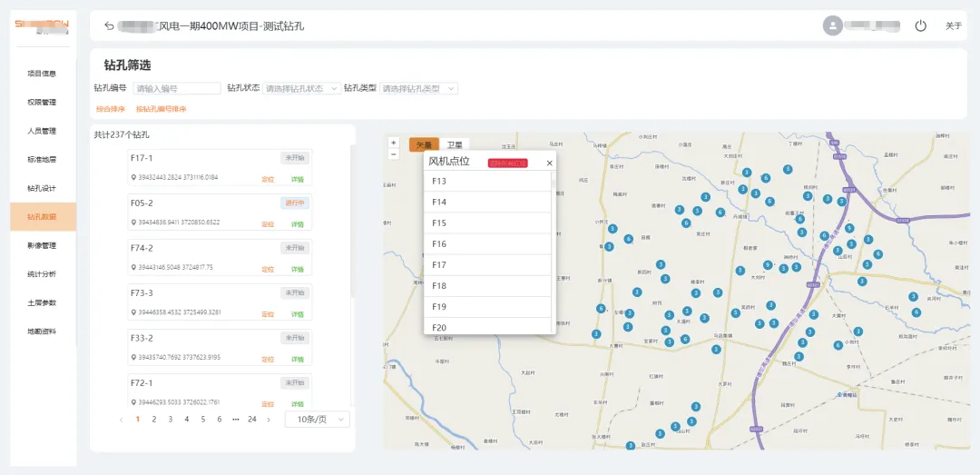Select 钻孔数据 in the sidebar
This screenshot has height=475, width=980.
(x=43, y=216)
